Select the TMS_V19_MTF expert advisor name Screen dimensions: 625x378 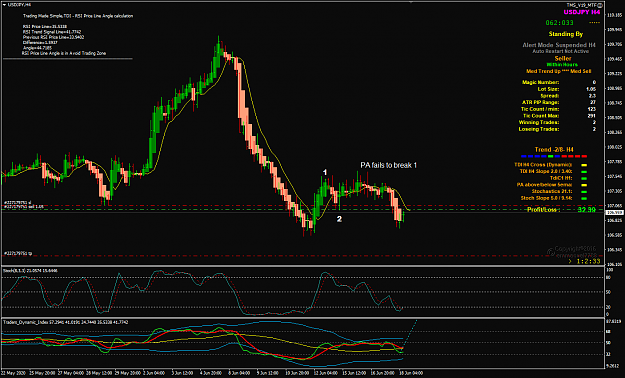[582, 5]
